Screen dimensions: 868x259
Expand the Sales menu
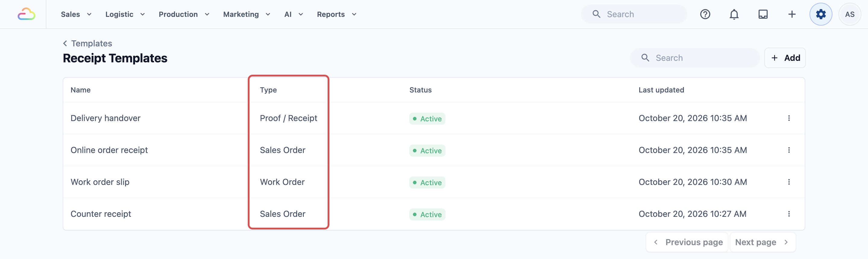(x=76, y=14)
